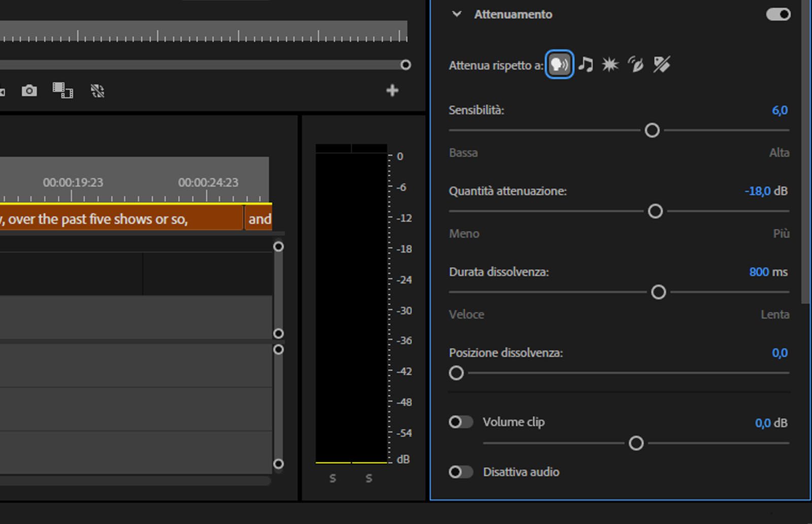Image resolution: width=812 pixels, height=524 pixels.
Task: Adjust the Durata dissolvenza slider handle
Action: tap(659, 292)
